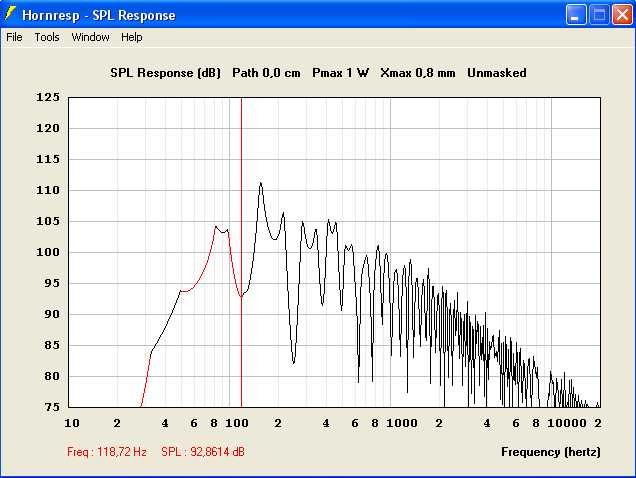
Task: Click the Xmax 0,8 mm label
Action: click(x=418, y=73)
